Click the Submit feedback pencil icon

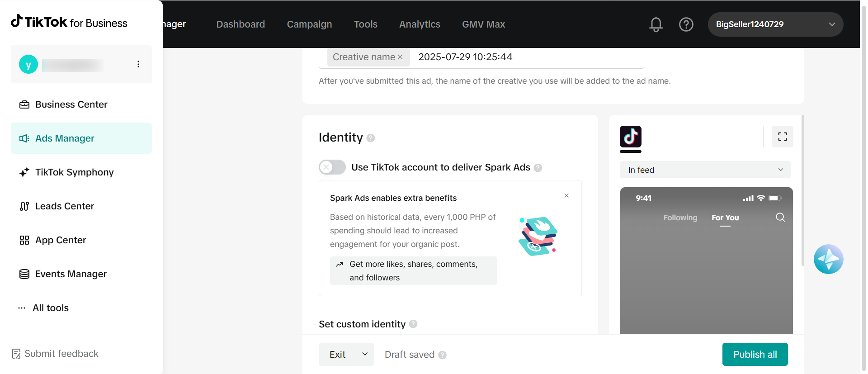[x=16, y=354]
